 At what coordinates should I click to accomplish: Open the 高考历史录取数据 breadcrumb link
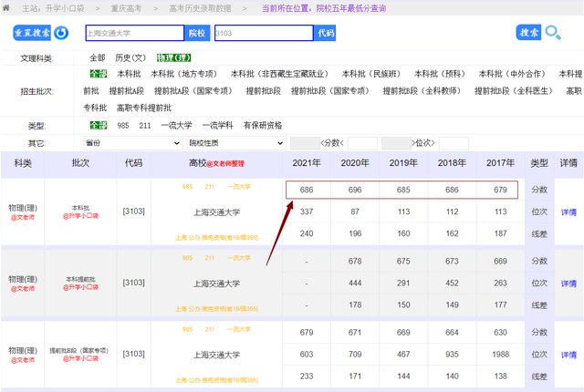point(200,8)
